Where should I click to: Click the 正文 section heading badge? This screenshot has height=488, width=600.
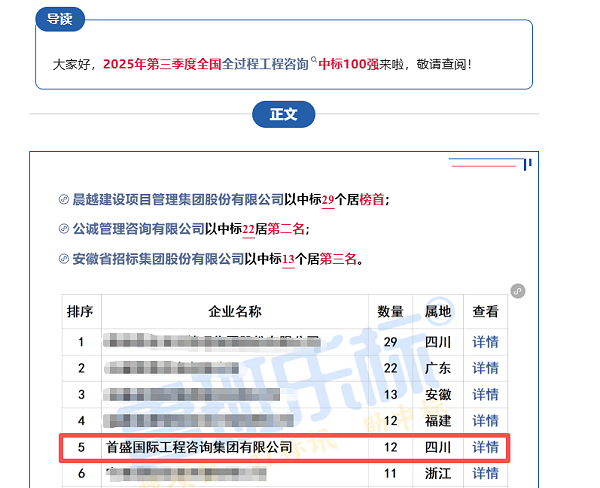(283, 114)
